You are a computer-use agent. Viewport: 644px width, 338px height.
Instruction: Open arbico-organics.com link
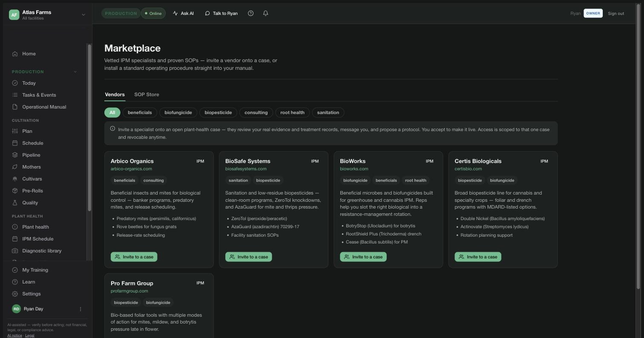click(x=131, y=169)
